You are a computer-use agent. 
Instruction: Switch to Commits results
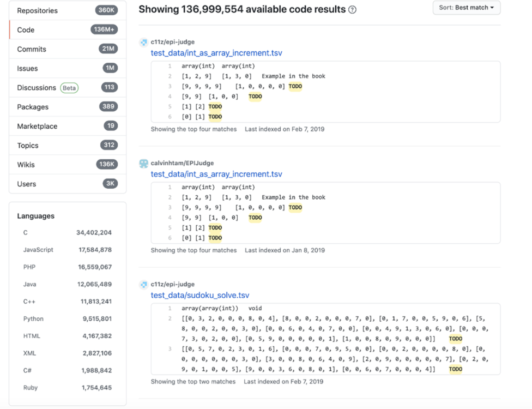click(x=32, y=49)
